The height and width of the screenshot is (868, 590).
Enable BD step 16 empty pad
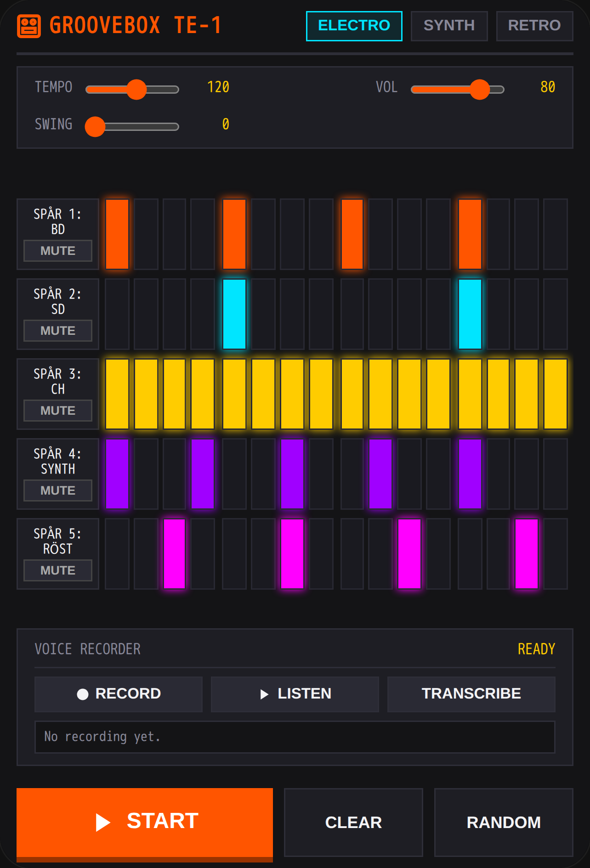tap(556, 234)
